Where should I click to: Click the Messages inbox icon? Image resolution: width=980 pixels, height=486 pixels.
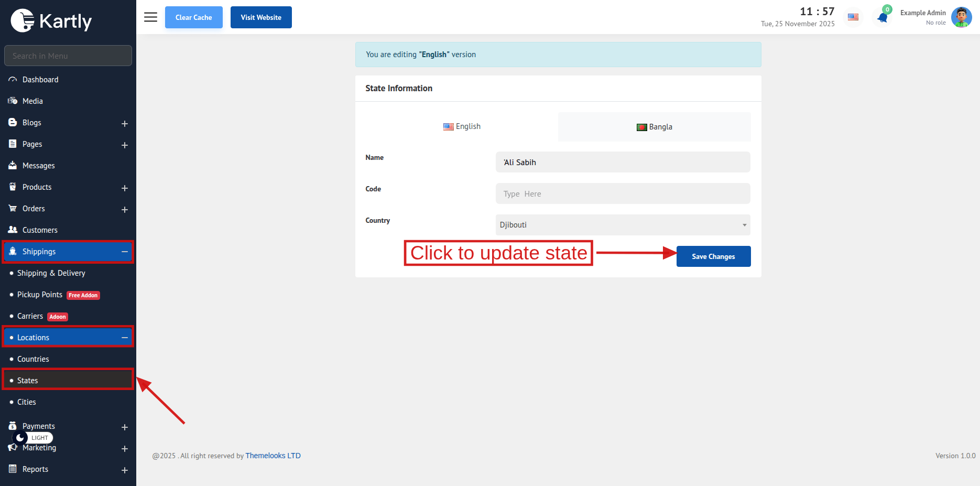13,166
